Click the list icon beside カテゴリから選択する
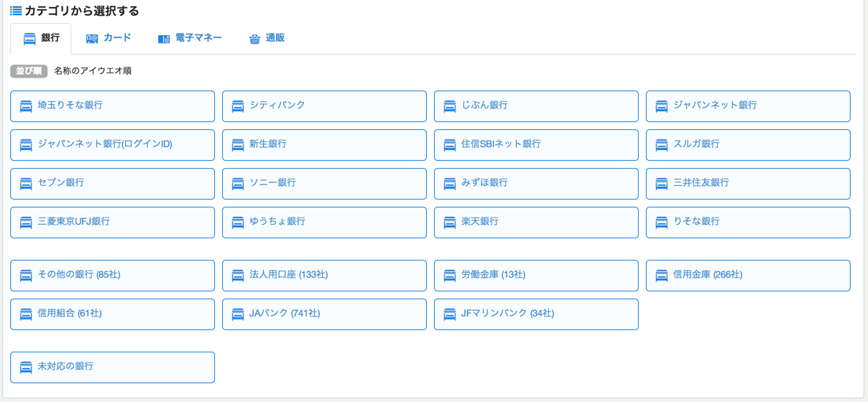 [x=16, y=11]
